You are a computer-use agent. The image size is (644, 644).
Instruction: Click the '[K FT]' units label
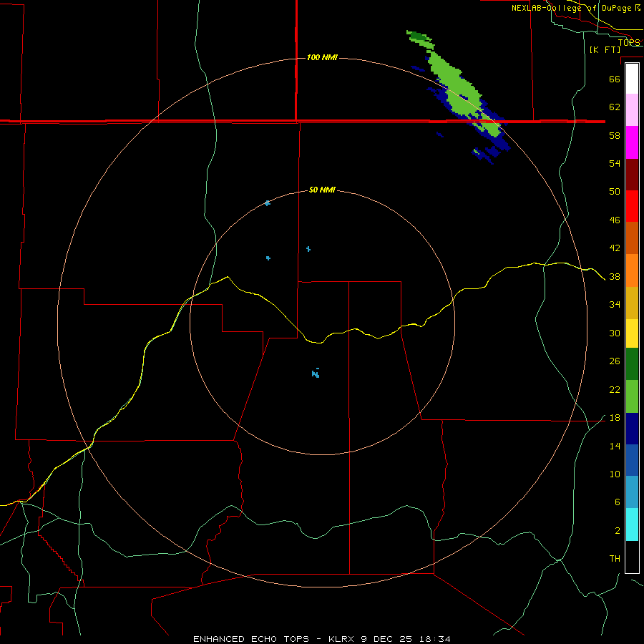click(605, 50)
